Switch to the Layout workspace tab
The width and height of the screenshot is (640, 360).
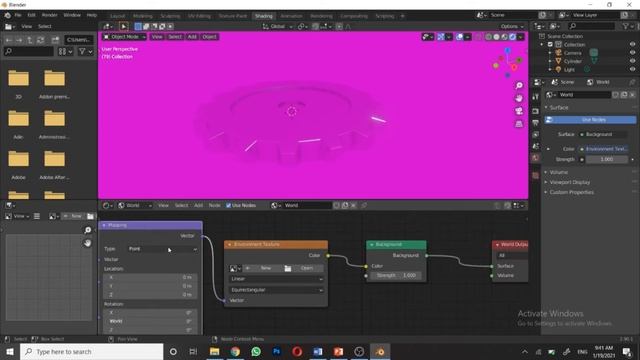[x=118, y=16]
